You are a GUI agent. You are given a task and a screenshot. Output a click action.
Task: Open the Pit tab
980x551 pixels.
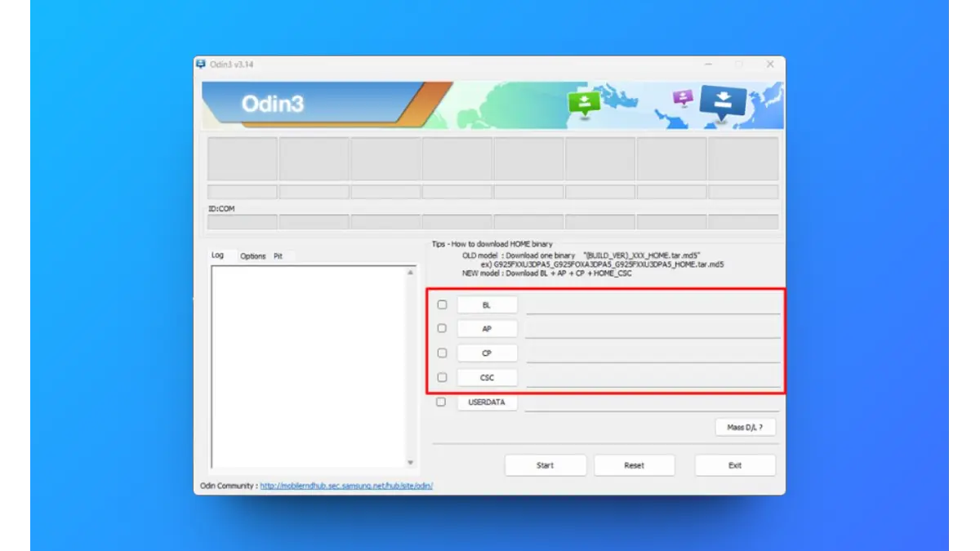(278, 256)
